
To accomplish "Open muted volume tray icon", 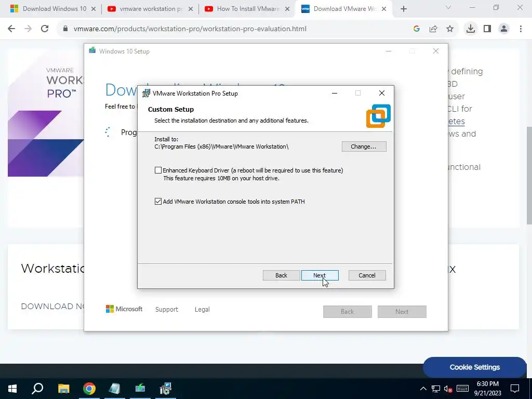I will coord(448,389).
